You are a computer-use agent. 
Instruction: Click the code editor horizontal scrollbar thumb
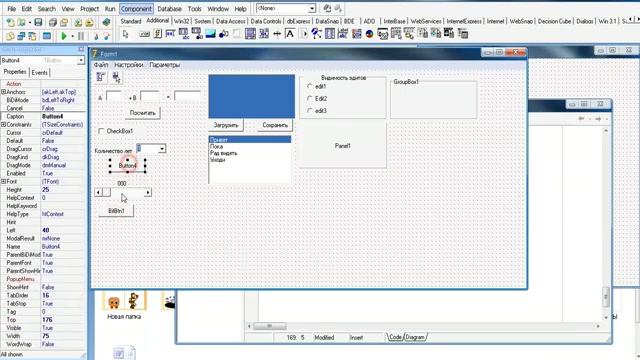tap(269, 326)
